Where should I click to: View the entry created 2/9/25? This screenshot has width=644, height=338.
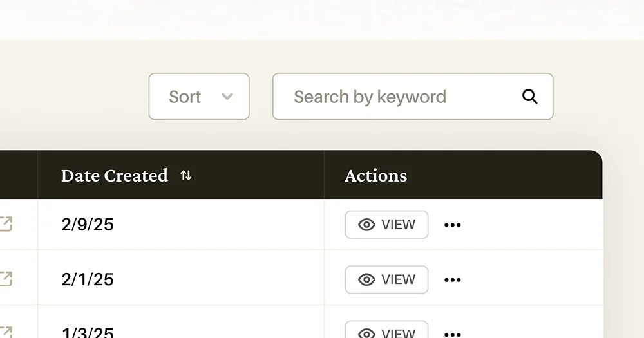386,225
